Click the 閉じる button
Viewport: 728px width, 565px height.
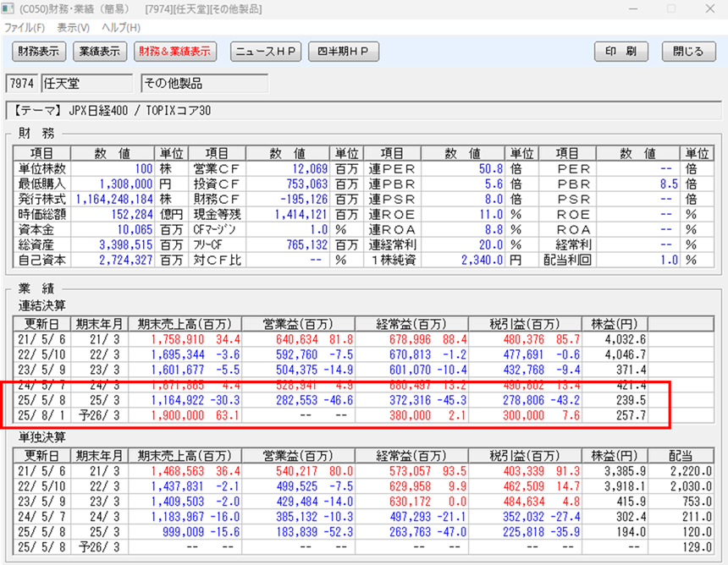pyautogui.click(x=688, y=51)
